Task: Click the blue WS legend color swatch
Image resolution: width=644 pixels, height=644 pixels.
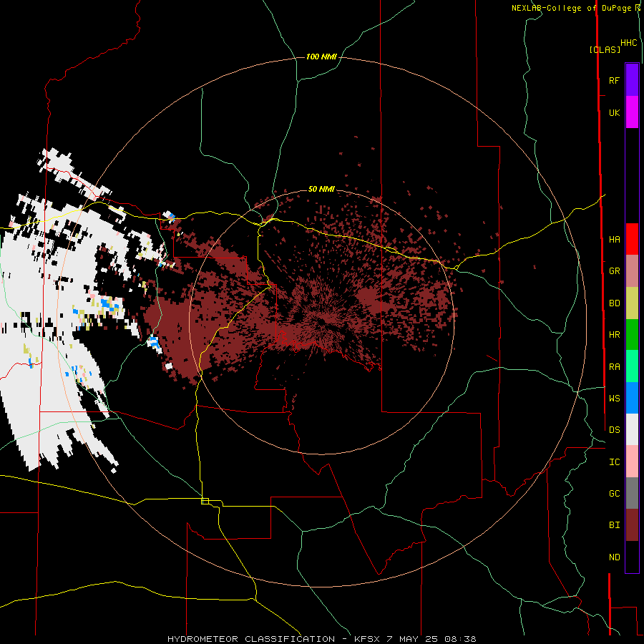Action: pyautogui.click(x=632, y=398)
